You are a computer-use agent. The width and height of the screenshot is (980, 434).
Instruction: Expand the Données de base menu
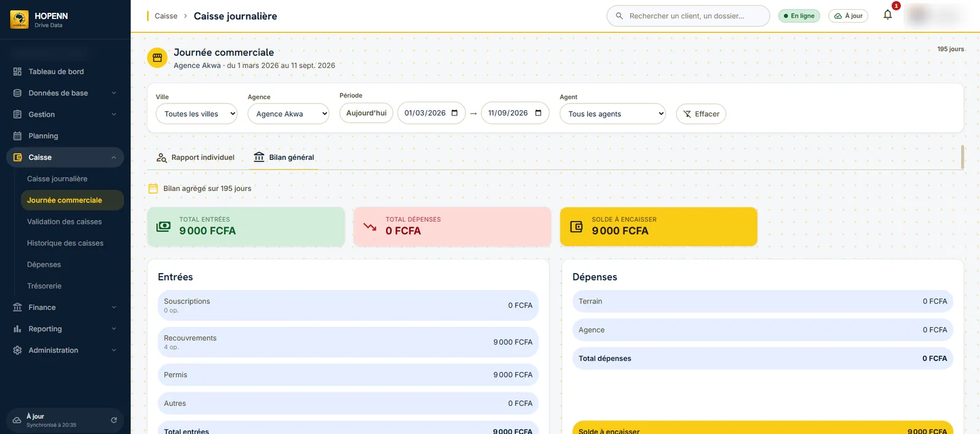114,93
